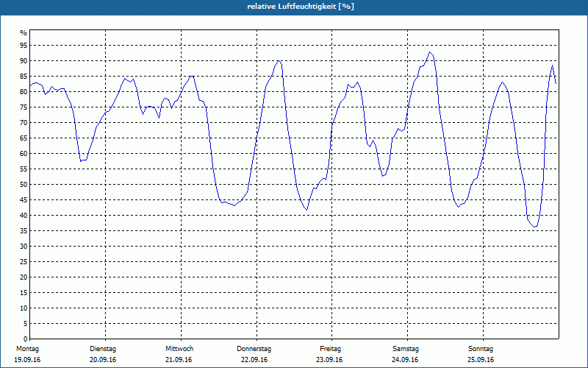This screenshot has height=368, width=588.
Task: Click the 'Mittwoch' day label
Action: click(x=179, y=349)
